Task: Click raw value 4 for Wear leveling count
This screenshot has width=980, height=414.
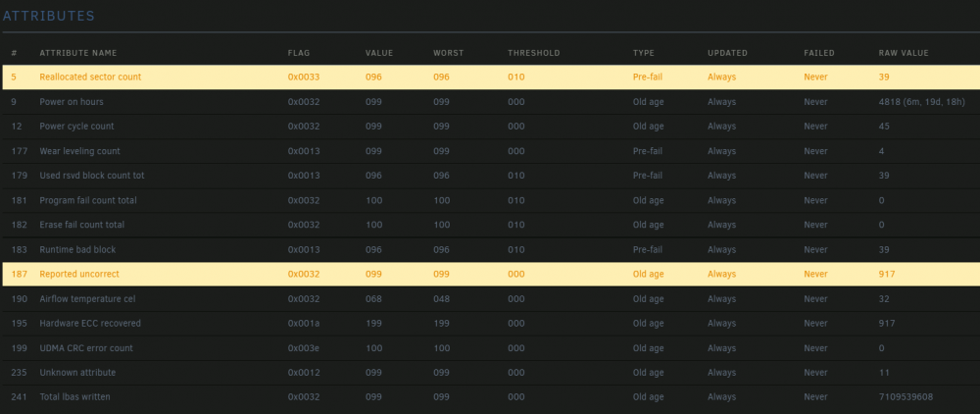Action: 881,151
